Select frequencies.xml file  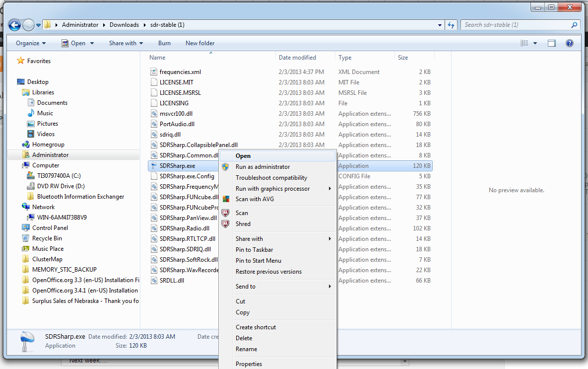(x=180, y=72)
